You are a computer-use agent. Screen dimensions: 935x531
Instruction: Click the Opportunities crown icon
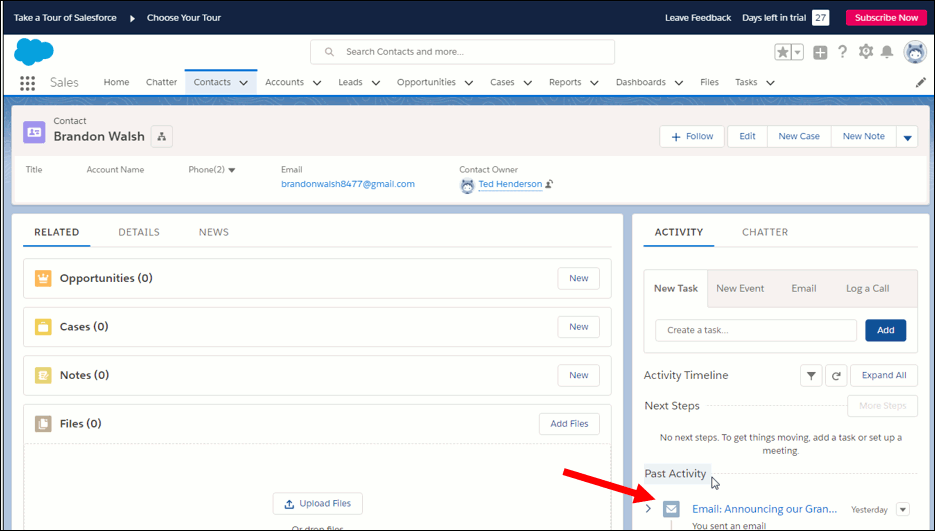43,278
